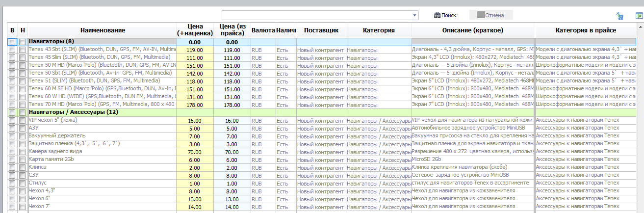Tick the В checkbox for АЗУ row
This screenshot has height=213, width=644.
12,128
